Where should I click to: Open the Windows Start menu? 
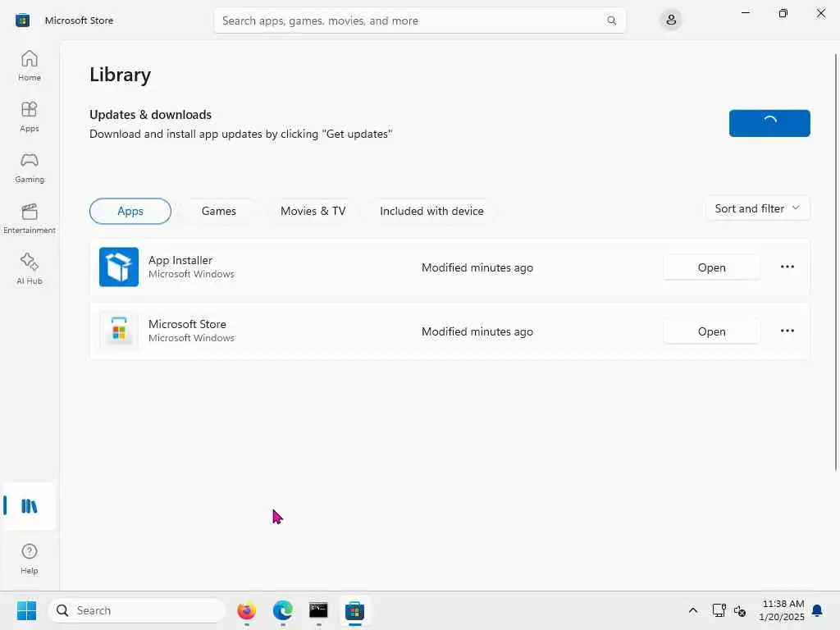point(26,610)
